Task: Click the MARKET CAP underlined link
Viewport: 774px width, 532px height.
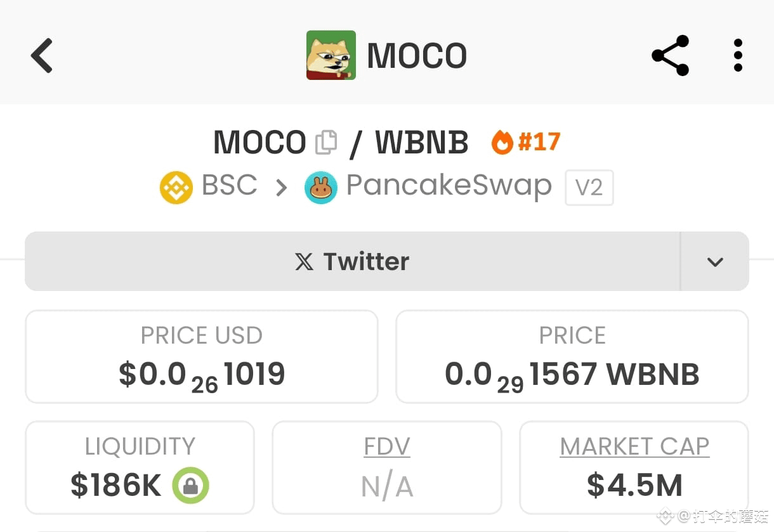Action: (634, 446)
